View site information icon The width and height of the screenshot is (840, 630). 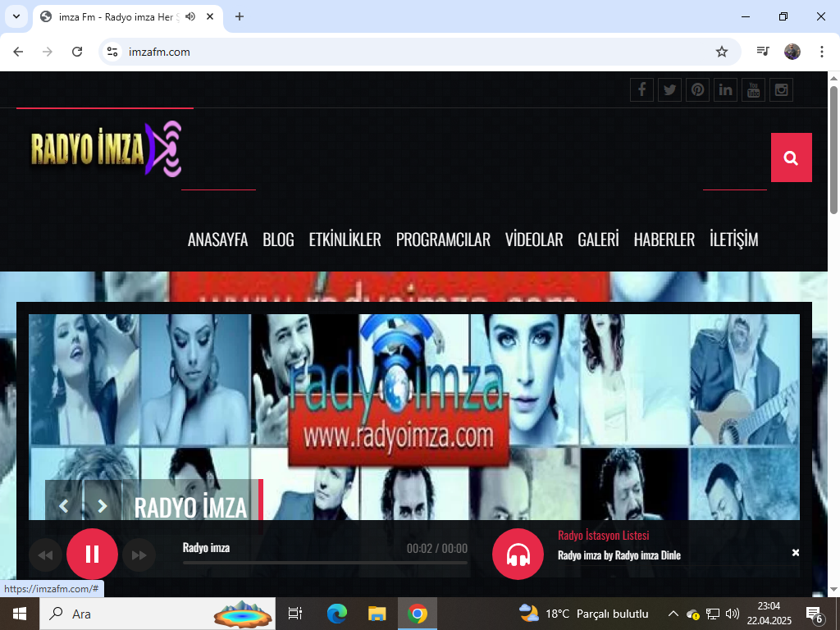112,52
